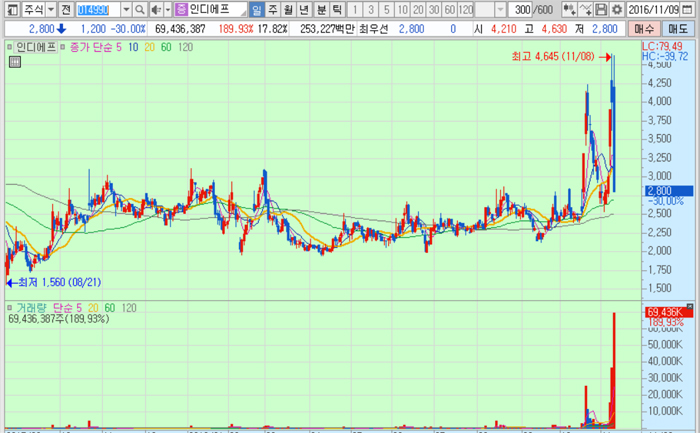
Task: Toggle the small box beside 인디에프 chart label
Action: 11,46
